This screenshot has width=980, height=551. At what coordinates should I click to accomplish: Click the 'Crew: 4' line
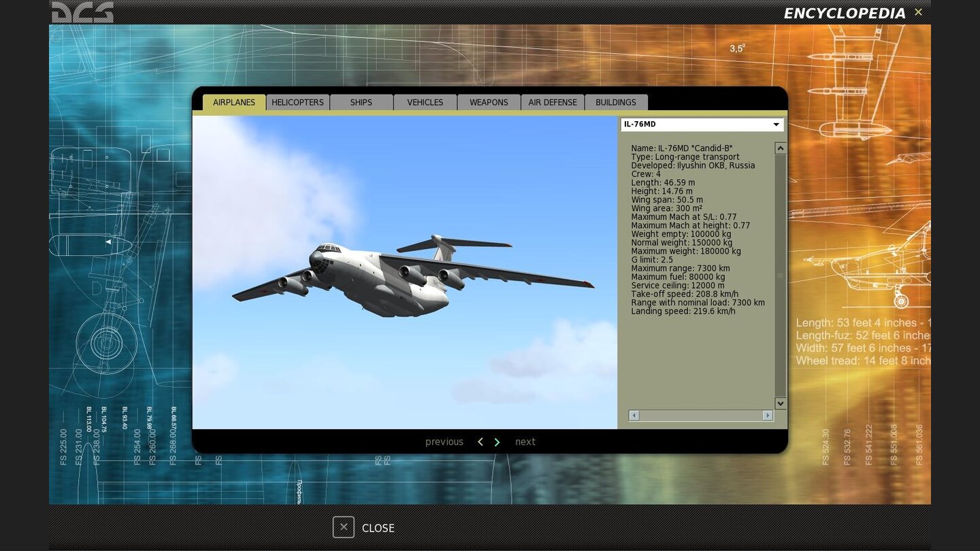[646, 174]
